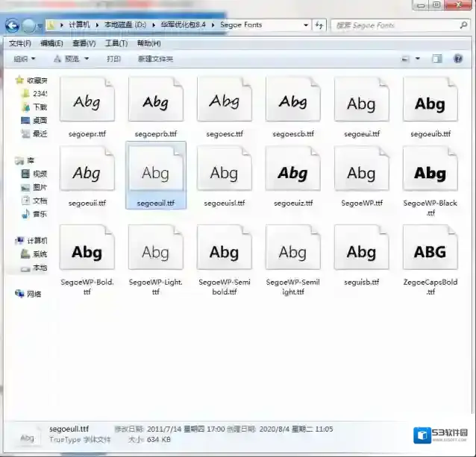The image size is (476, 457).
Task: Click the 新建文件夹 (New folder) button
Action: tap(155, 59)
